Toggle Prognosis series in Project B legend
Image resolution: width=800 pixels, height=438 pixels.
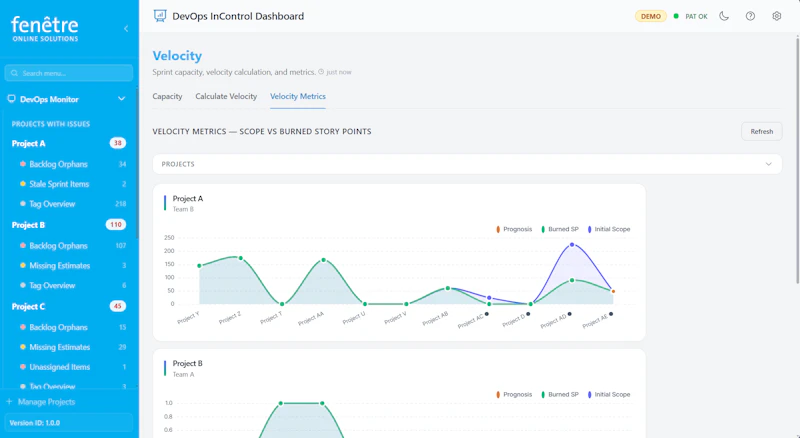click(x=514, y=395)
